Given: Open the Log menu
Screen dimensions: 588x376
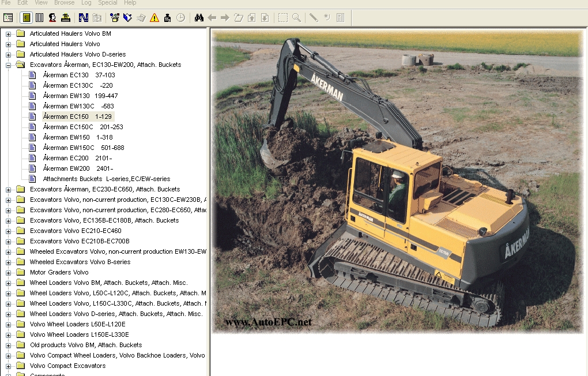Looking at the screenshot, I should click(86, 3).
